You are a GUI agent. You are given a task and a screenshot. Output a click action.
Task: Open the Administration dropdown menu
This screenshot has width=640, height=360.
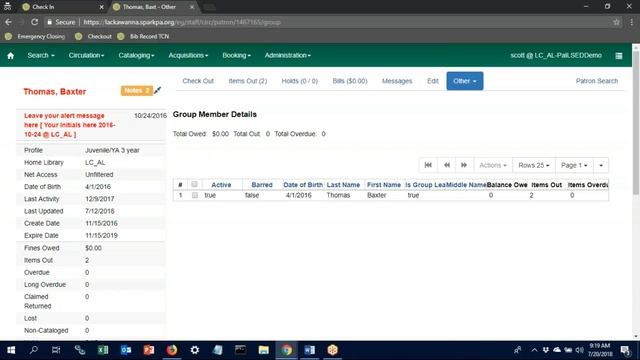[x=287, y=56]
